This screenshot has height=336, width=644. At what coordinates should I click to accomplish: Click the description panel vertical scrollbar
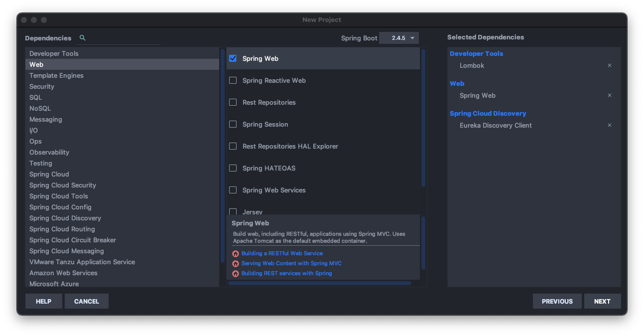[x=423, y=243]
